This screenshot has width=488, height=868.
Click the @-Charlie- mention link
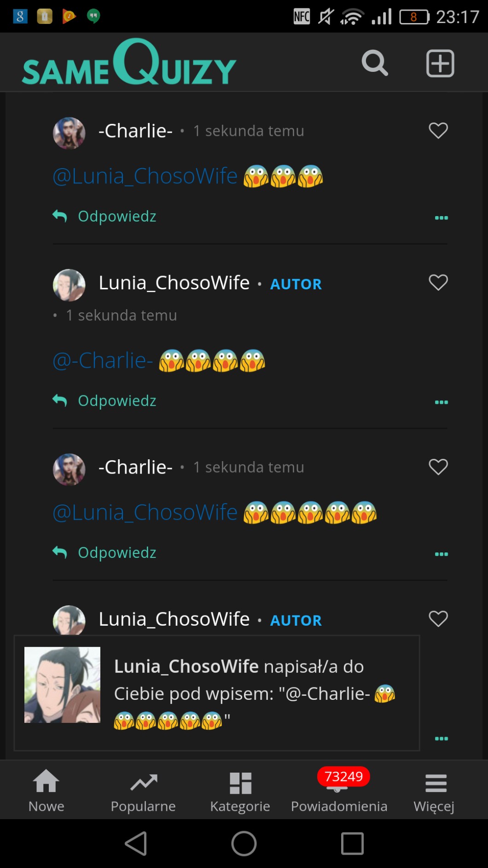pos(103,360)
